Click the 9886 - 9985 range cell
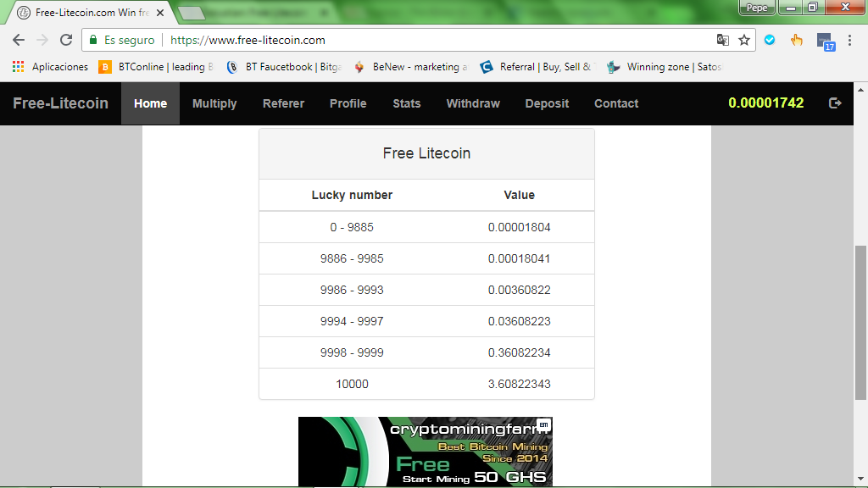Image resolution: width=868 pixels, height=488 pixels. tap(352, 258)
